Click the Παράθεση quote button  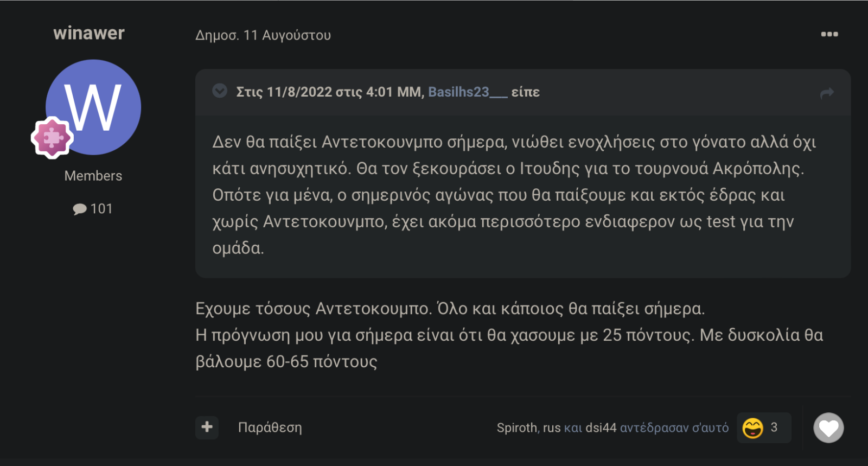click(x=270, y=427)
